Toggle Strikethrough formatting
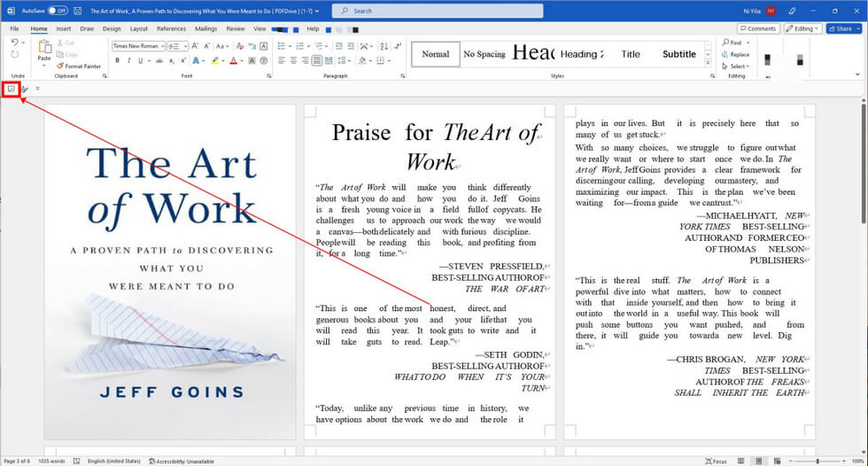 pyautogui.click(x=159, y=60)
